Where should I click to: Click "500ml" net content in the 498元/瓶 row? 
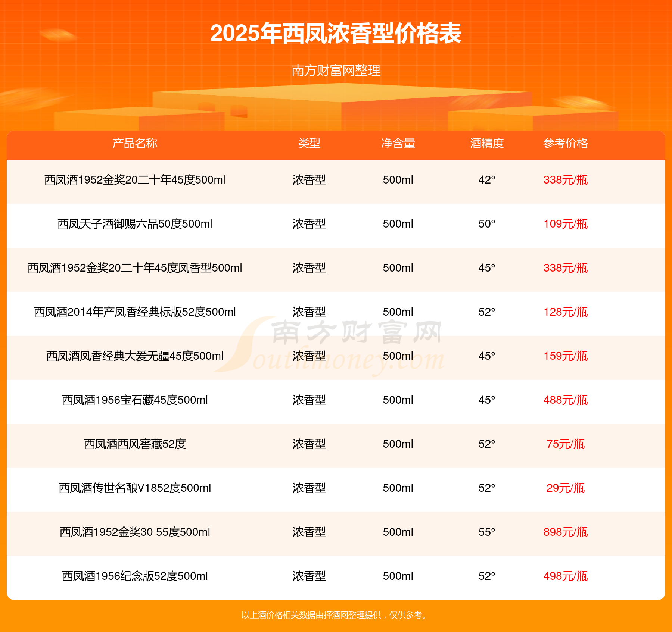(x=398, y=576)
